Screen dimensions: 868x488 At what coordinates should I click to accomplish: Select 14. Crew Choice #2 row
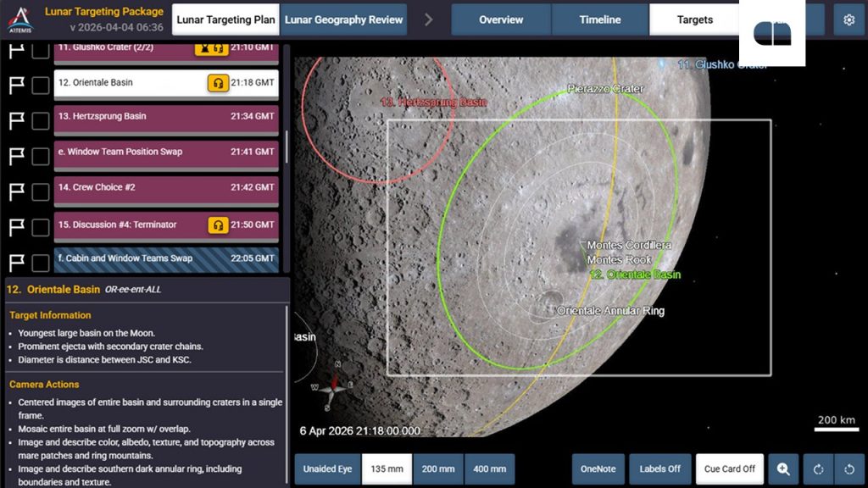tap(166, 191)
